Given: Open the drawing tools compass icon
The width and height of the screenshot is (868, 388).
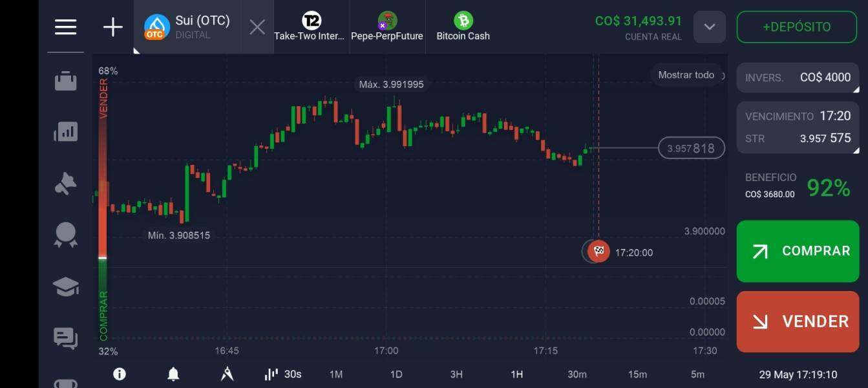Looking at the screenshot, I should click(227, 374).
